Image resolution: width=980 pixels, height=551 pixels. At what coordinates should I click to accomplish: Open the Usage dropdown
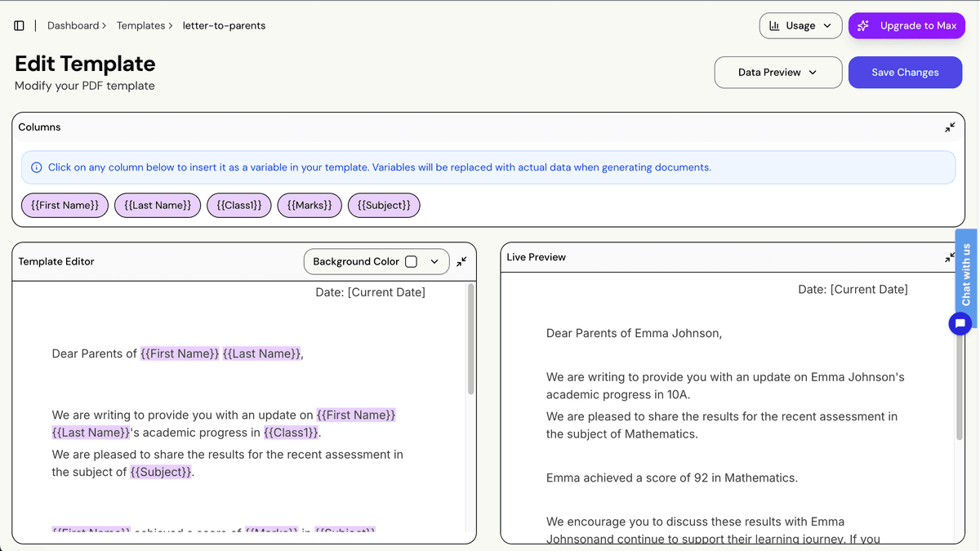pyautogui.click(x=827, y=25)
